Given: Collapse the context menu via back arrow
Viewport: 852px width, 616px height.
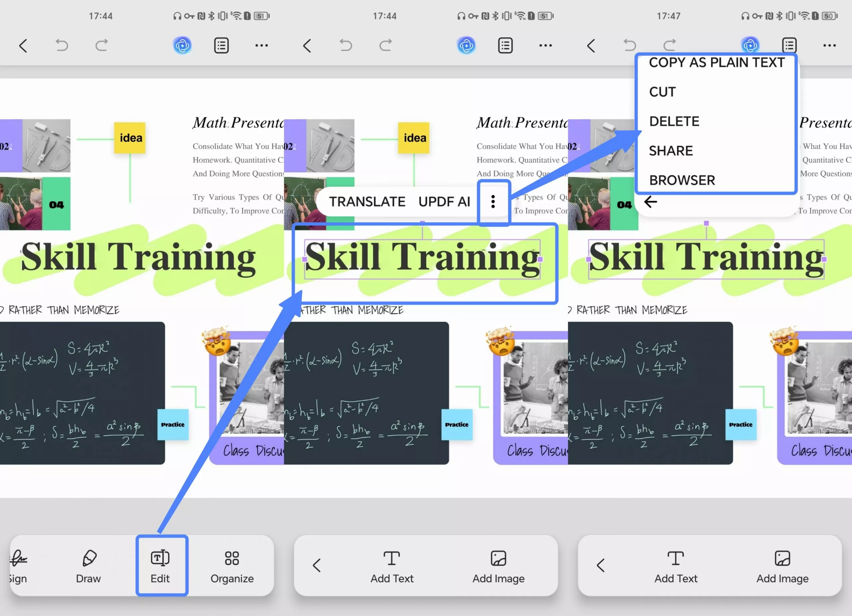Looking at the screenshot, I should 651,202.
